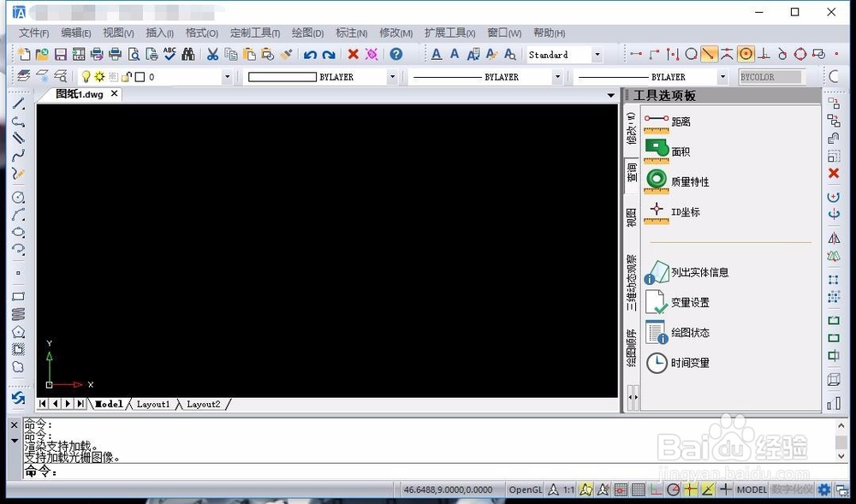Click the Erase red X in right toolbar

point(834,174)
